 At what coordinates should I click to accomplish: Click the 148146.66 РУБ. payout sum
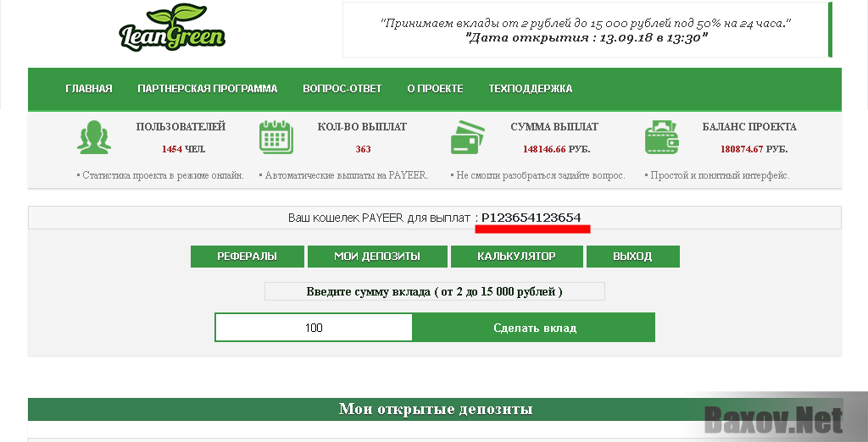(x=556, y=149)
